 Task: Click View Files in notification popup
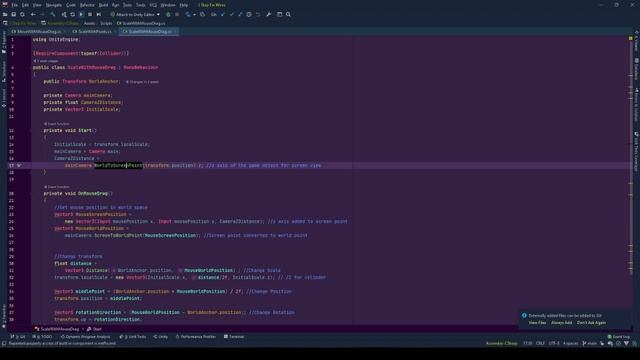537,323
